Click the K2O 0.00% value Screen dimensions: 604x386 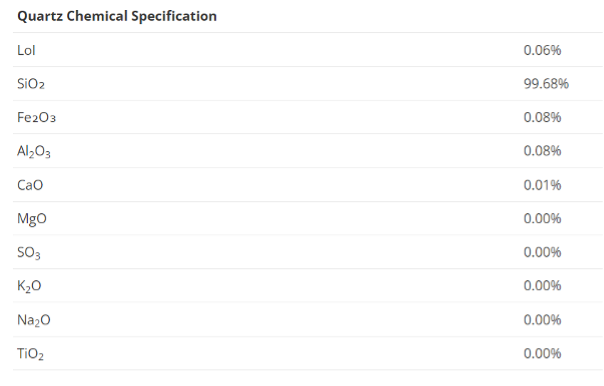point(542,285)
